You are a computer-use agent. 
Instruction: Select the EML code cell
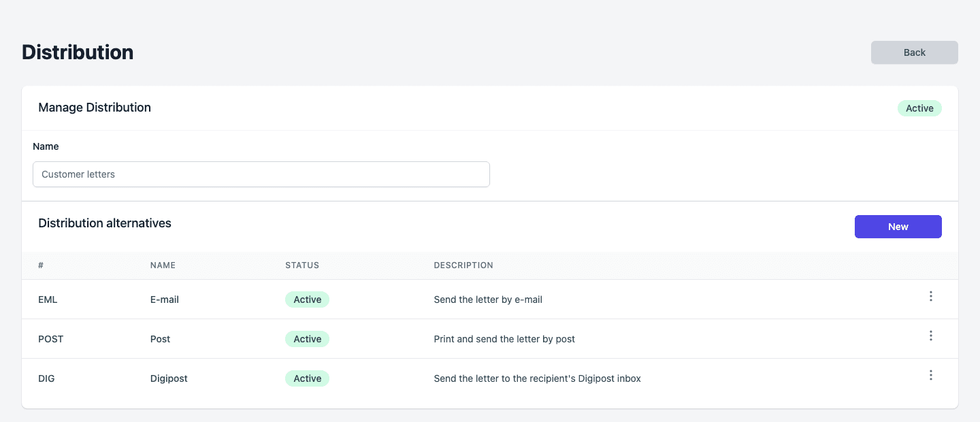[x=48, y=299]
